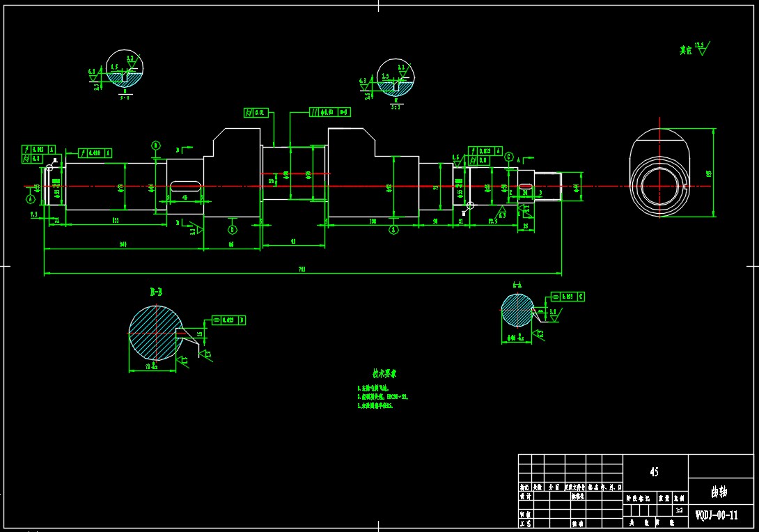Click the datum A circle at left shaft end
This screenshot has height=532, width=759.
click(31, 198)
